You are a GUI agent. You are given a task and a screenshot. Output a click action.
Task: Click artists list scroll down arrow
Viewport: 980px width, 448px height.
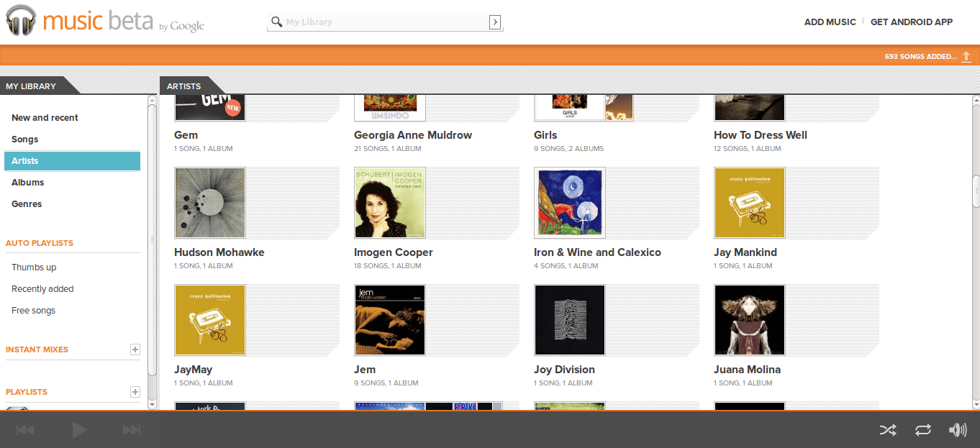(x=976, y=404)
